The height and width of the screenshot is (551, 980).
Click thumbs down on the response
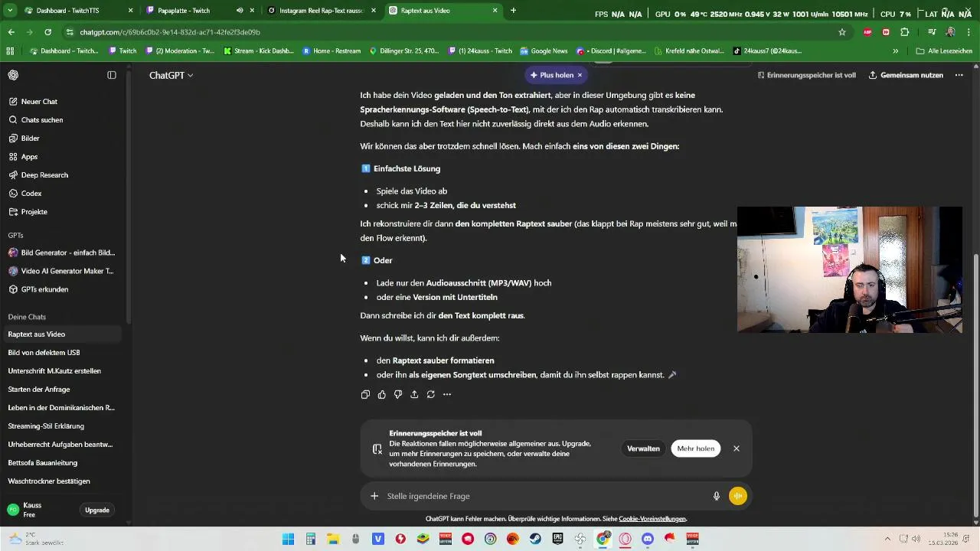(398, 394)
